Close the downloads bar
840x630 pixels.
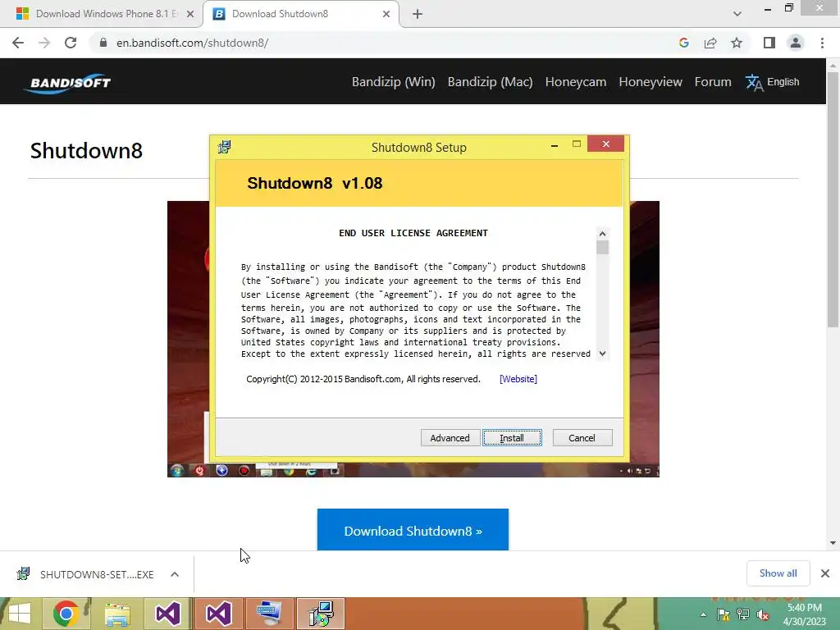click(825, 573)
